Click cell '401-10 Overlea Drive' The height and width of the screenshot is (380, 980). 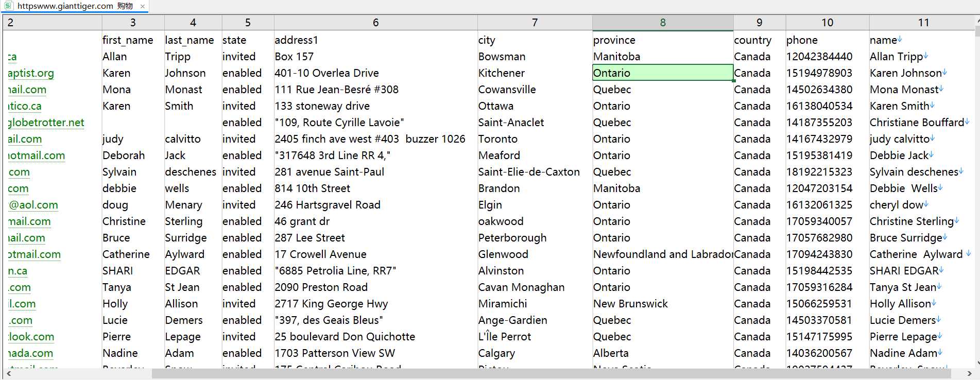pyautogui.click(x=375, y=73)
